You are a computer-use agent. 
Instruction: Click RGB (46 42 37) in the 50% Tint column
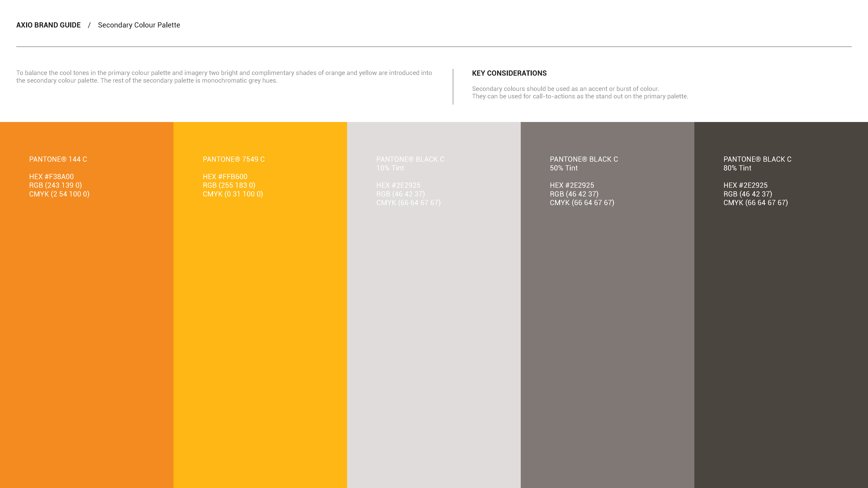click(x=574, y=194)
